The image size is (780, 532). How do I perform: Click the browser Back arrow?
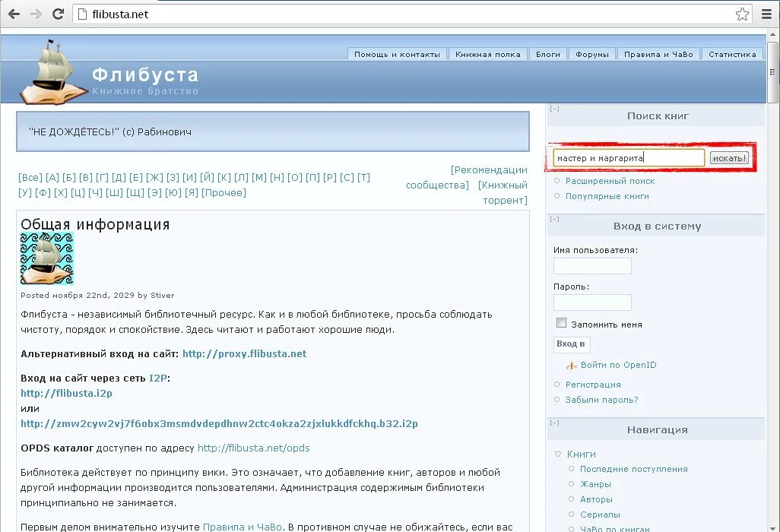(14, 14)
